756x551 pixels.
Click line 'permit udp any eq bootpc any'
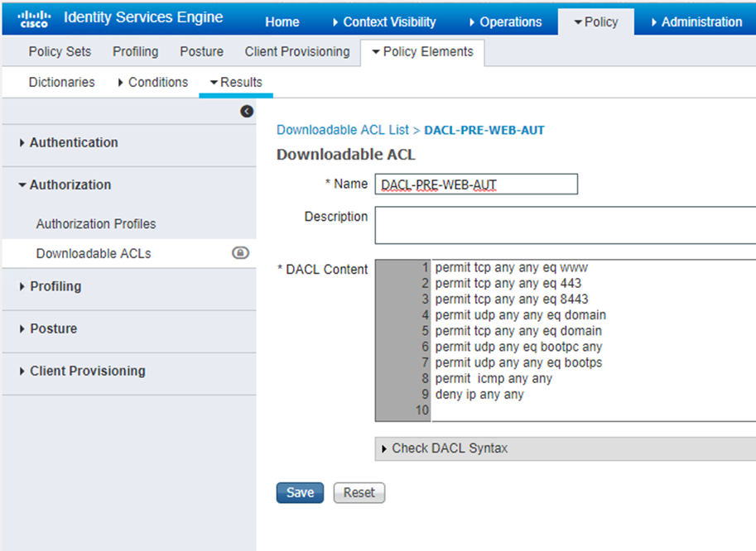point(518,347)
